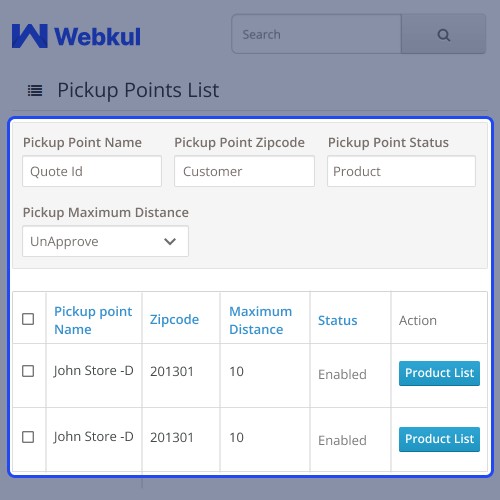The image size is (500, 500).
Task: Click the Pickup Point Name filter field
Action: click(x=92, y=171)
